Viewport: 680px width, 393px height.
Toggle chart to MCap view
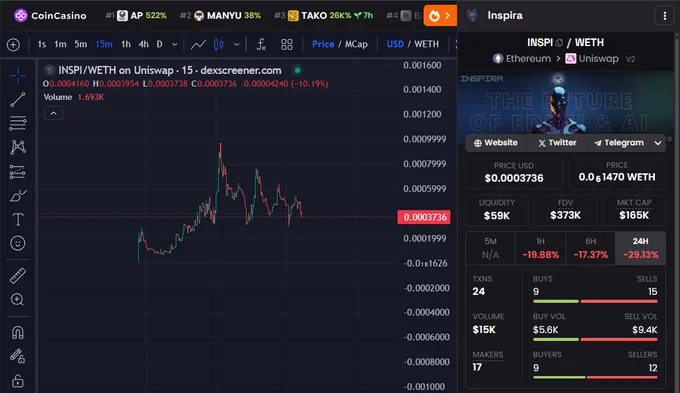click(x=356, y=44)
